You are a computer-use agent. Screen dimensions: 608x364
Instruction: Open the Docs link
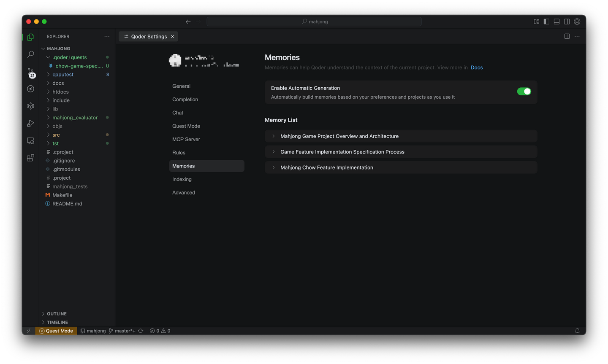477,67
